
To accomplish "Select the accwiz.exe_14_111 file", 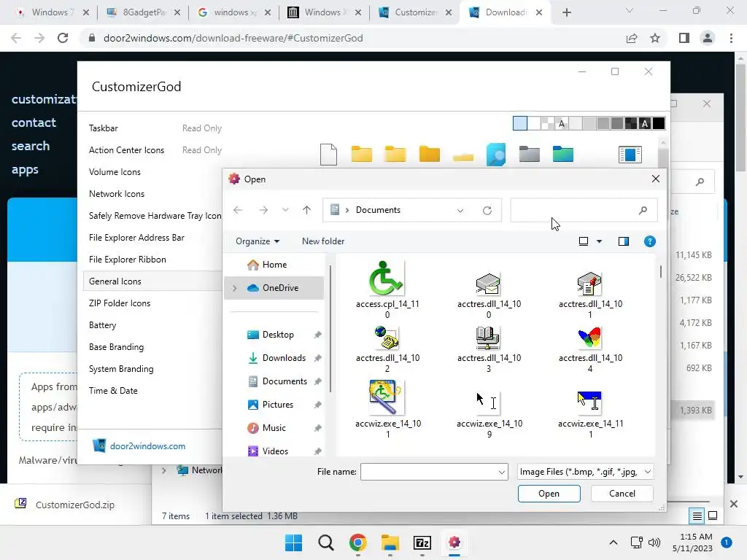I will click(590, 414).
